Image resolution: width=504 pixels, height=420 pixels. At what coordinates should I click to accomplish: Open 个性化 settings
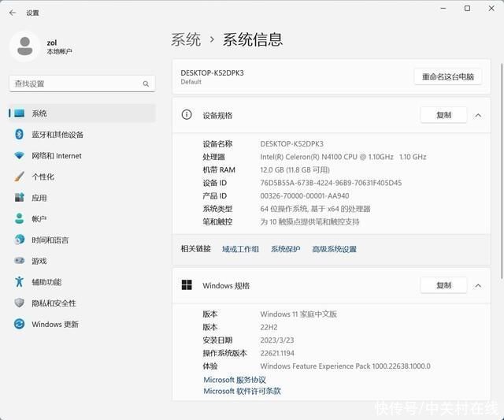point(82,177)
